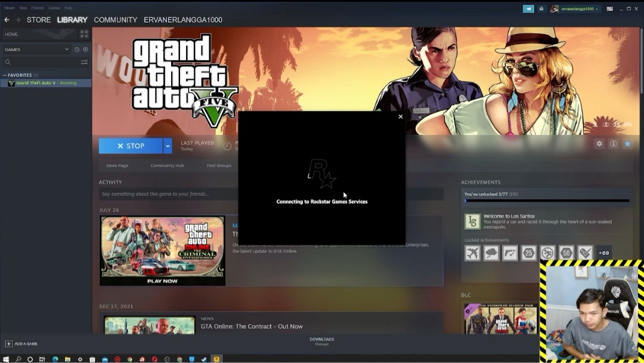
Task: Open Task View on the taskbar
Action: pos(42,359)
